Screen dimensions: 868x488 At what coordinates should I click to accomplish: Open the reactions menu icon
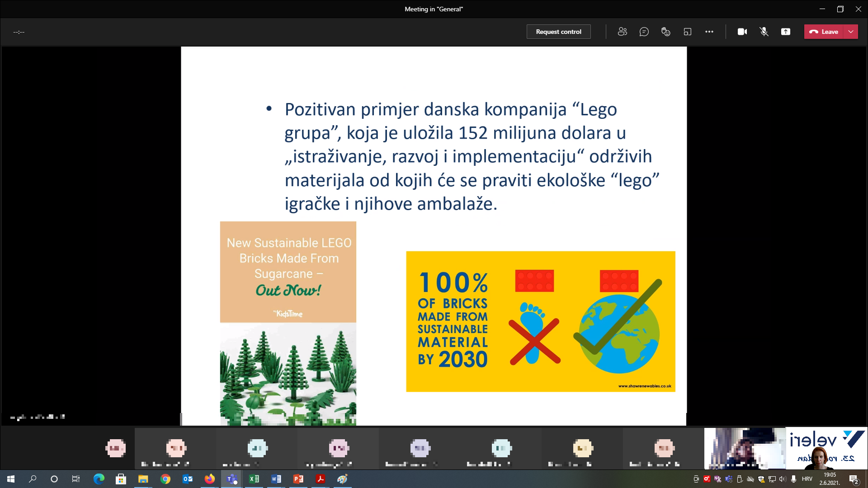[x=666, y=32]
